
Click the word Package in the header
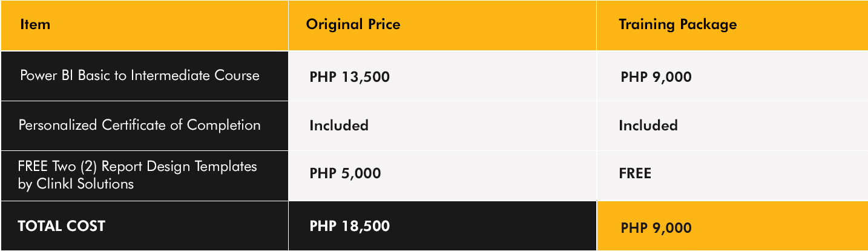click(x=708, y=25)
